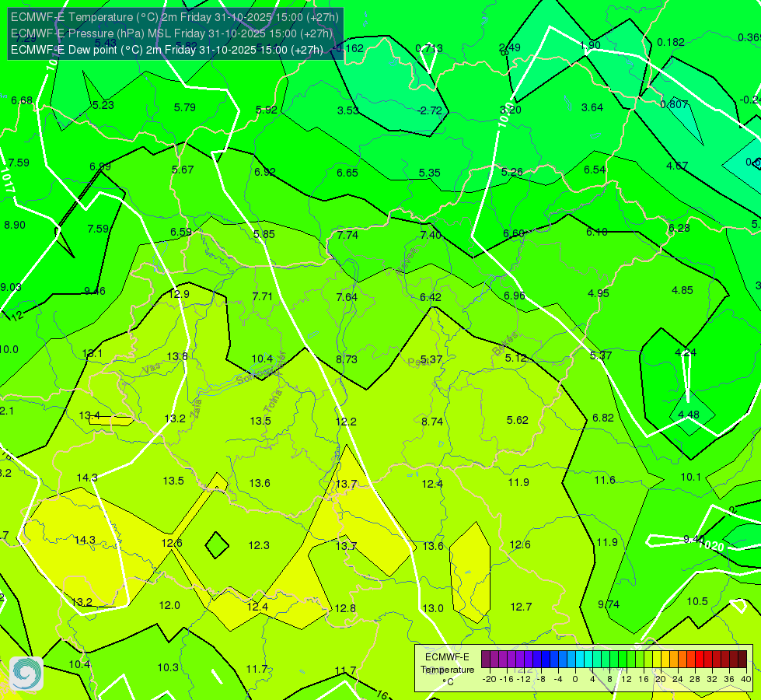Click the 5.85 dew point value

coord(264,234)
